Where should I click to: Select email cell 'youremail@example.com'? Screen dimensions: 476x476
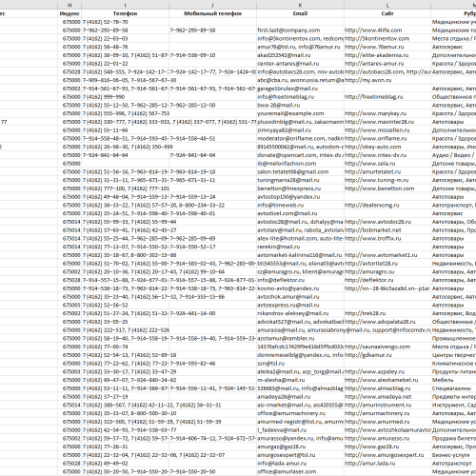coord(300,113)
